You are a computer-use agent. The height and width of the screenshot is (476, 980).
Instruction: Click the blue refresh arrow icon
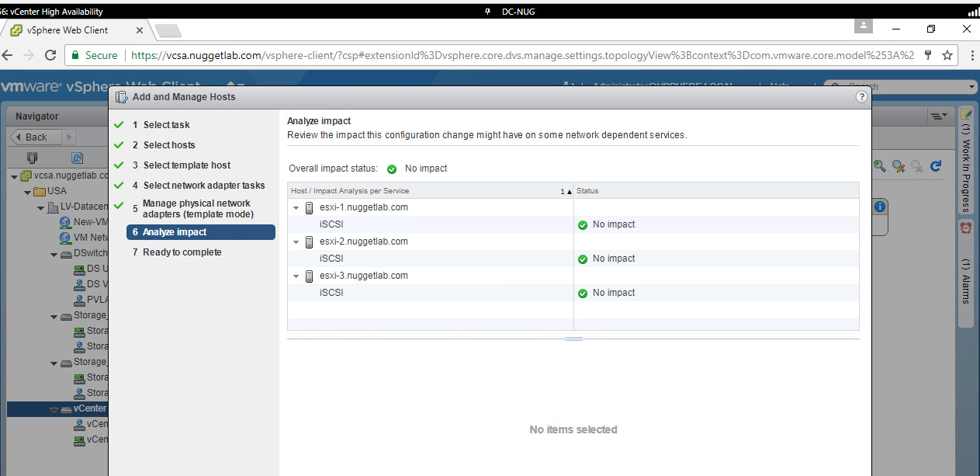936,165
